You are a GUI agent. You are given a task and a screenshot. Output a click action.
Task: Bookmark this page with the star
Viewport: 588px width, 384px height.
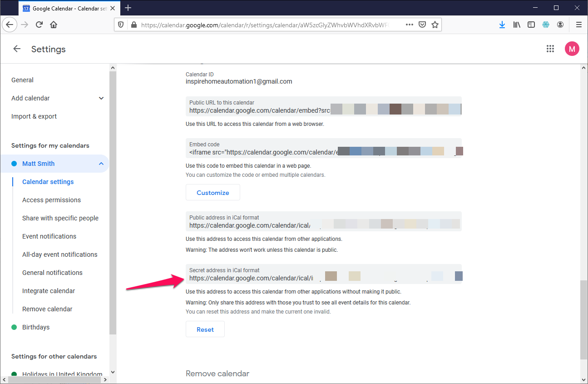pyautogui.click(x=435, y=25)
